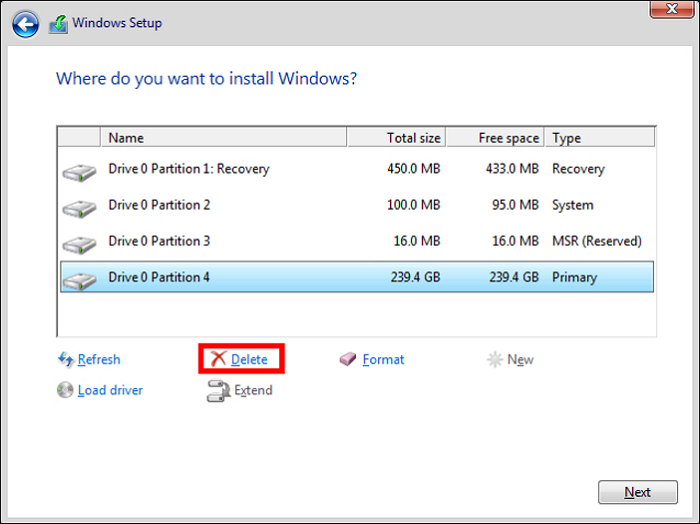
Task: Click drive icon for Partition 1: Recovery
Action: [79, 172]
